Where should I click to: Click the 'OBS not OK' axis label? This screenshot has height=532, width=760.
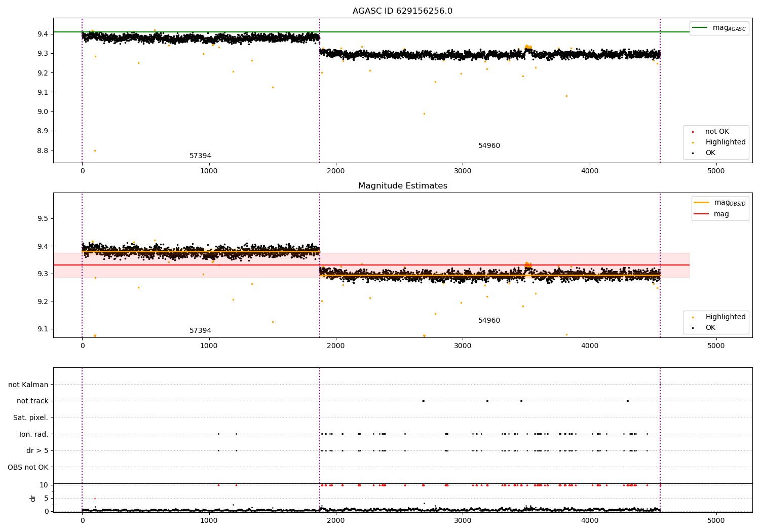[28, 467]
